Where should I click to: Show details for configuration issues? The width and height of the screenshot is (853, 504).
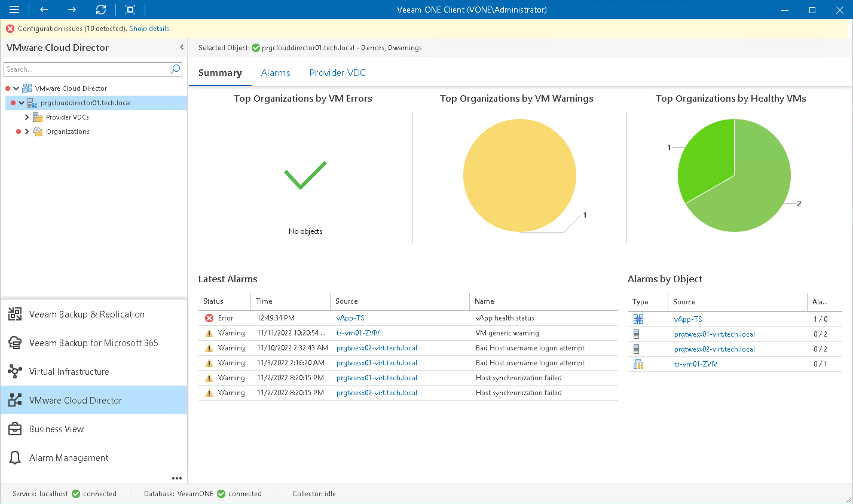tap(149, 28)
